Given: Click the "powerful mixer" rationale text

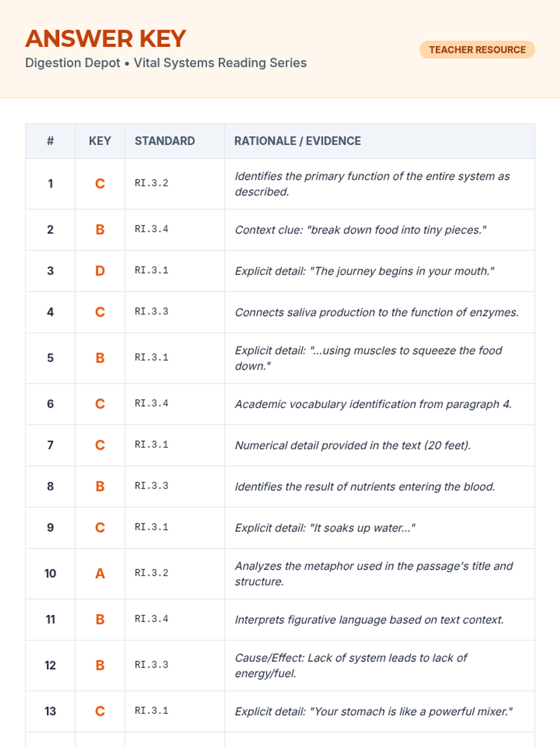Looking at the screenshot, I should [x=373, y=712].
